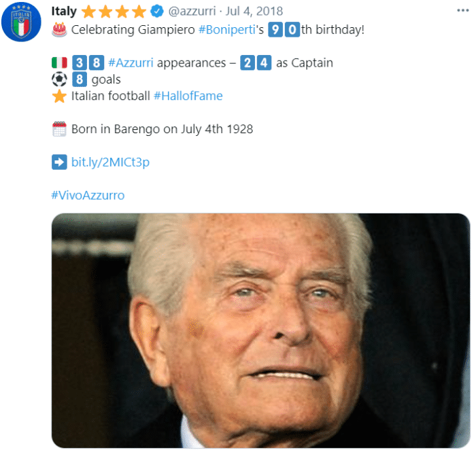Open the #Azzurri hashtag link
The image size is (476, 452).
[x=131, y=63]
